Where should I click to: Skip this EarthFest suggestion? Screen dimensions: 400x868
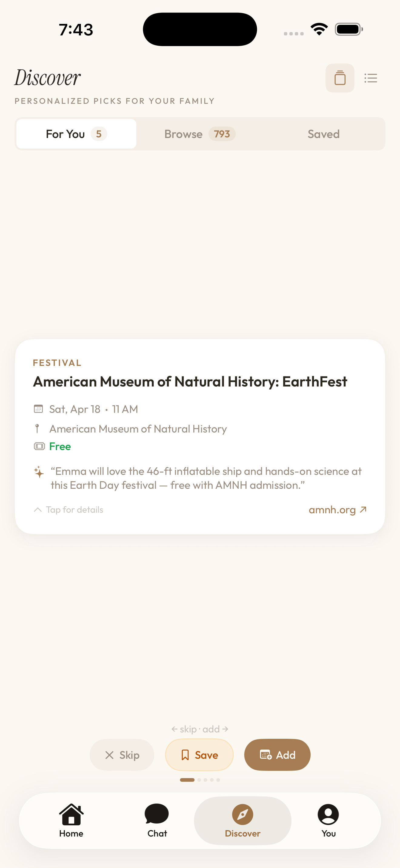click(122, 755)
